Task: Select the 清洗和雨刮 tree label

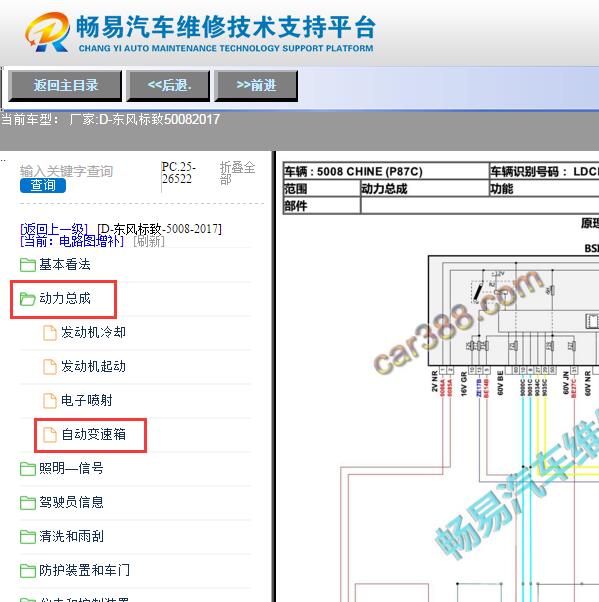Action: (x=71, y=536)
